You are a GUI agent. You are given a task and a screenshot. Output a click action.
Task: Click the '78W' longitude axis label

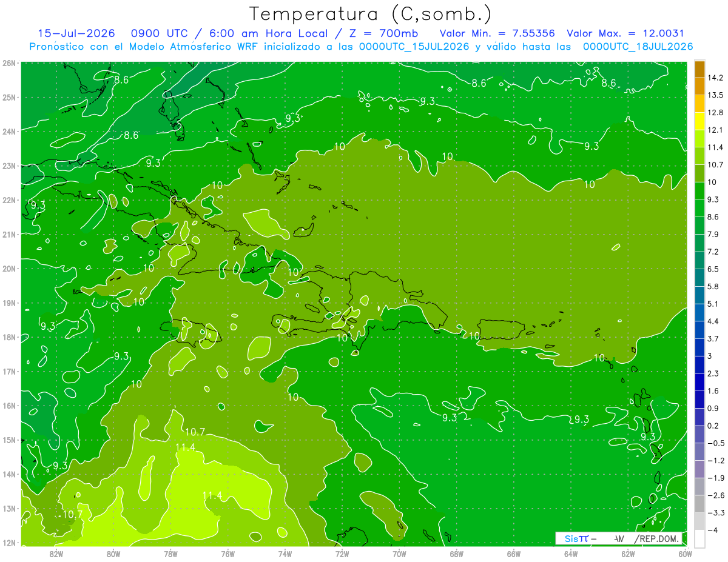pos(170,554)
